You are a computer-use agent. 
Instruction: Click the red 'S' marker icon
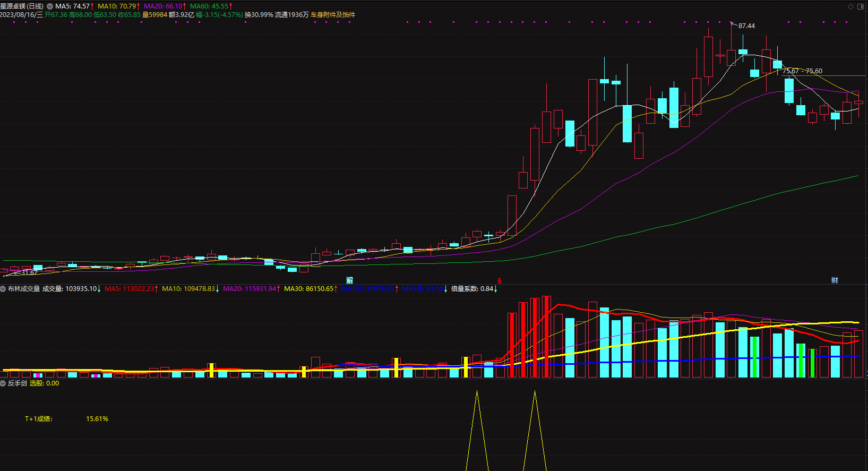(x=499, y=281)
